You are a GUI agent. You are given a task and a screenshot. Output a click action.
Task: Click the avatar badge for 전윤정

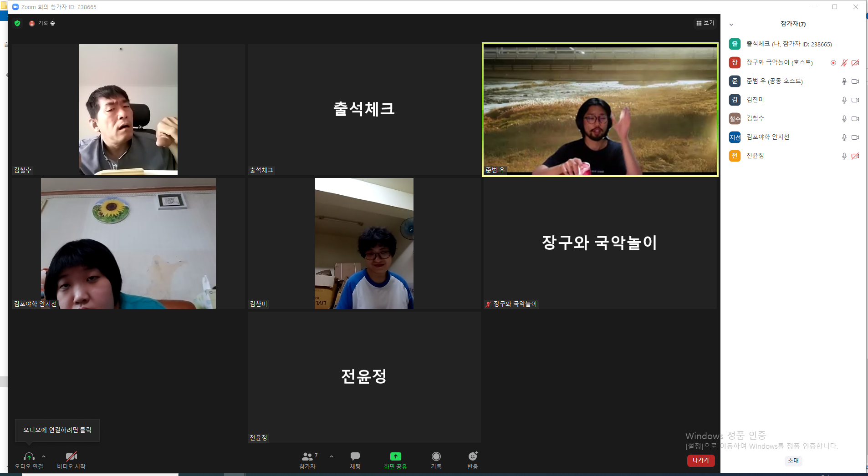click(x=735, y=156)
